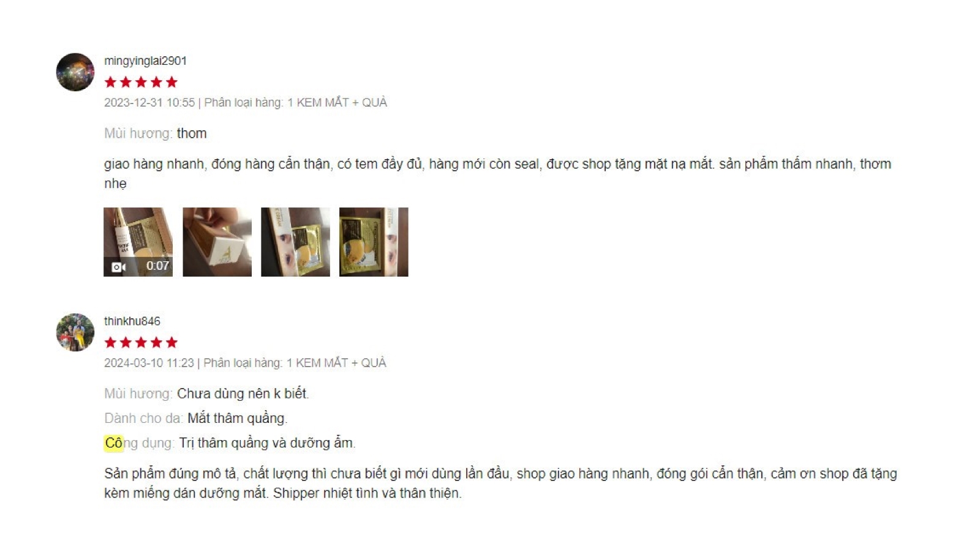Play the 0:07 review video thumbnail
The width and height of the screenshot is (980, 549).
(138, 242)
